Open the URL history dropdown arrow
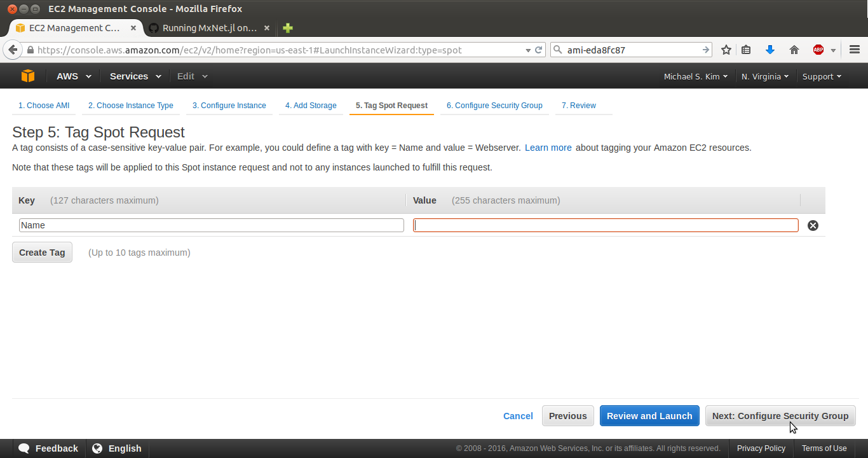The image size is (868, 458). click(x=527, y=50)
